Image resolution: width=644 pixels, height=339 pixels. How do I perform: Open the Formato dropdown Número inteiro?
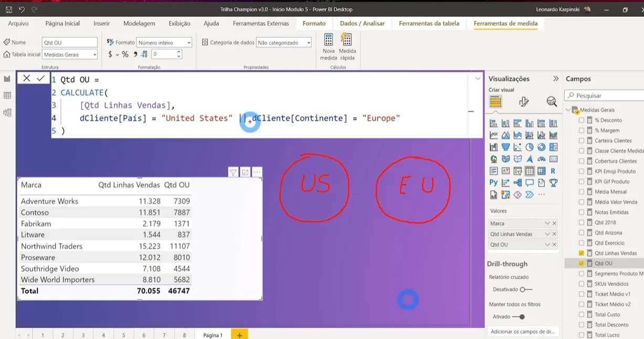pos(164,43)
